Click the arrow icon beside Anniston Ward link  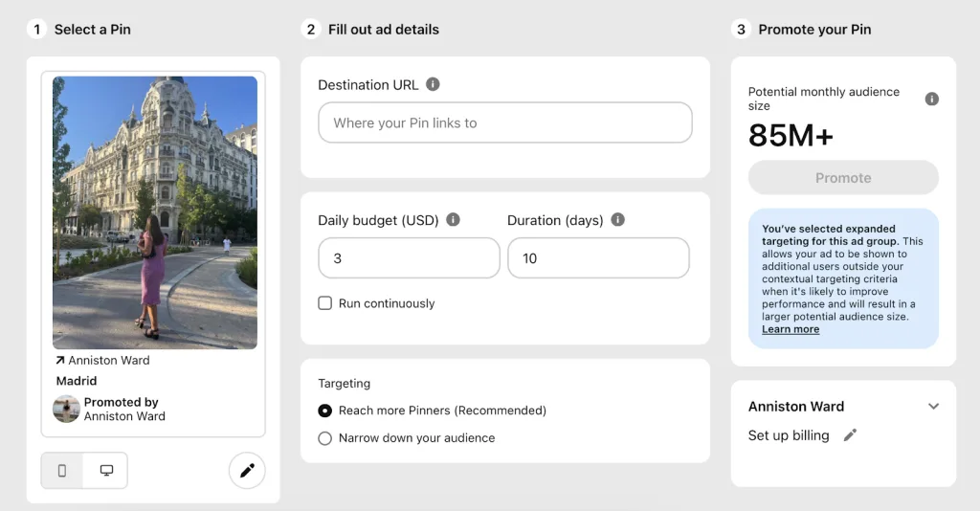pos(60,361)
